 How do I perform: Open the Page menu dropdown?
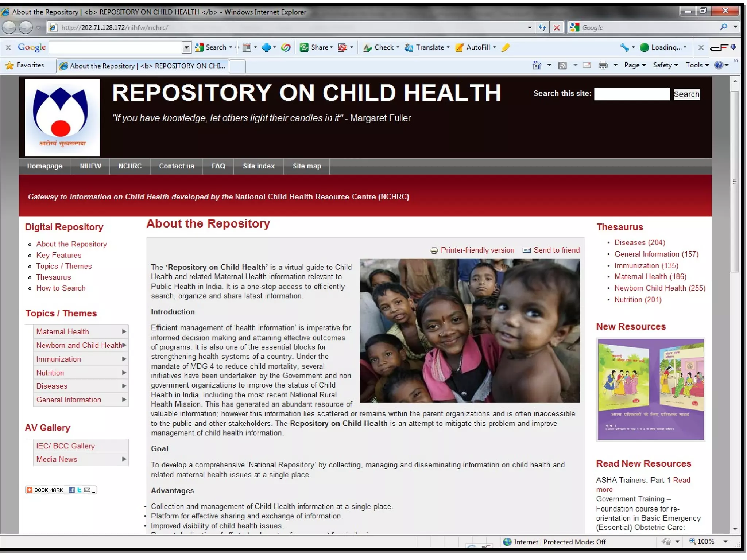point(635,65)
